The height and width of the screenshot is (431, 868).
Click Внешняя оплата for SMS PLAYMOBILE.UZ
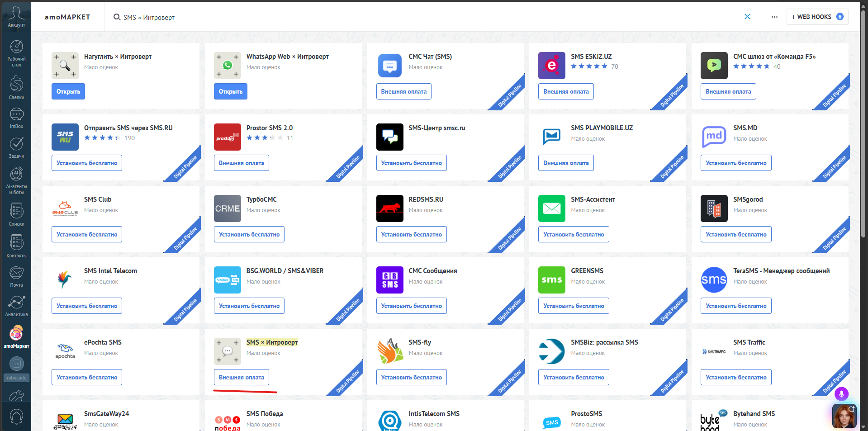tap(566, 163)
